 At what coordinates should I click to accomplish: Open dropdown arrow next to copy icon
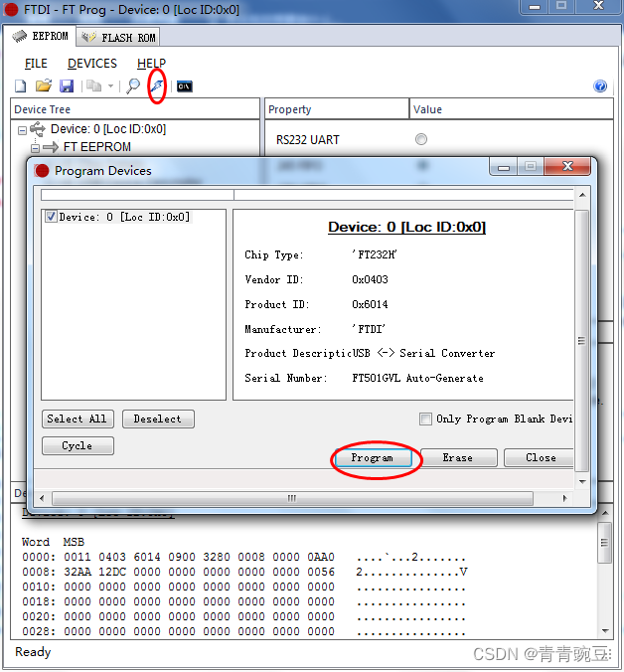click(x=110, y=86)
